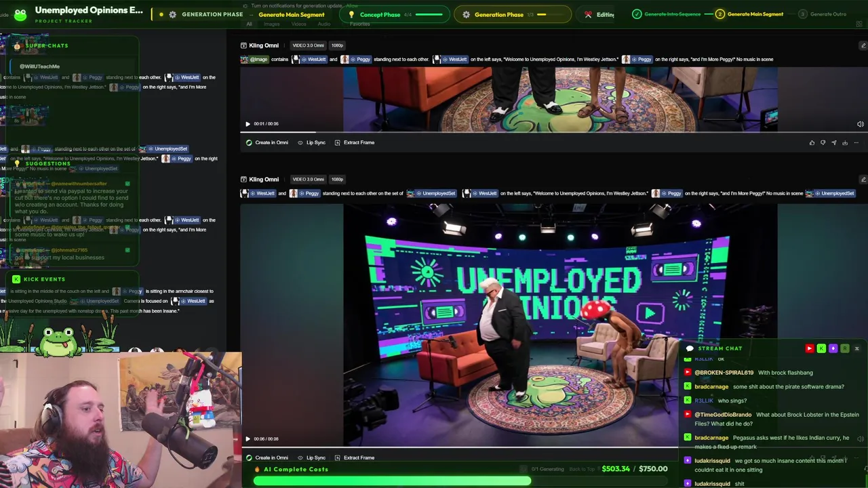868x488 pixels.
Task: Click the $503.34 cost value
Action: [616, 469]
